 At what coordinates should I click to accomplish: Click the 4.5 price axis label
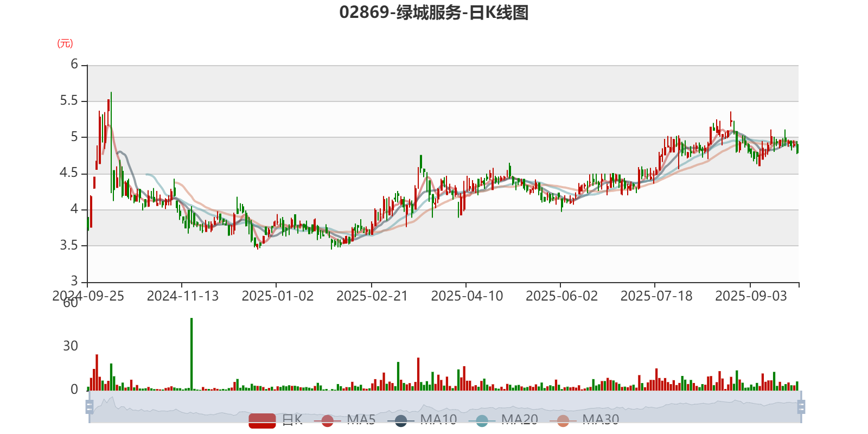pos(69,173)
